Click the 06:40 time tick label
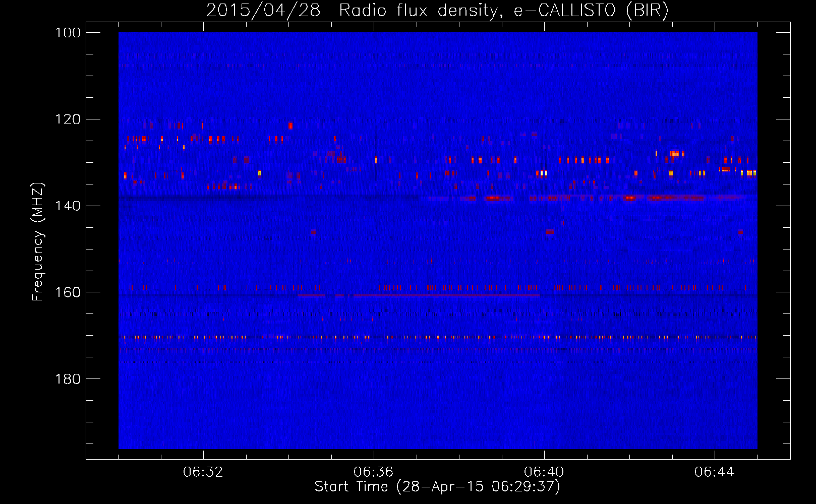 (544, 472)
